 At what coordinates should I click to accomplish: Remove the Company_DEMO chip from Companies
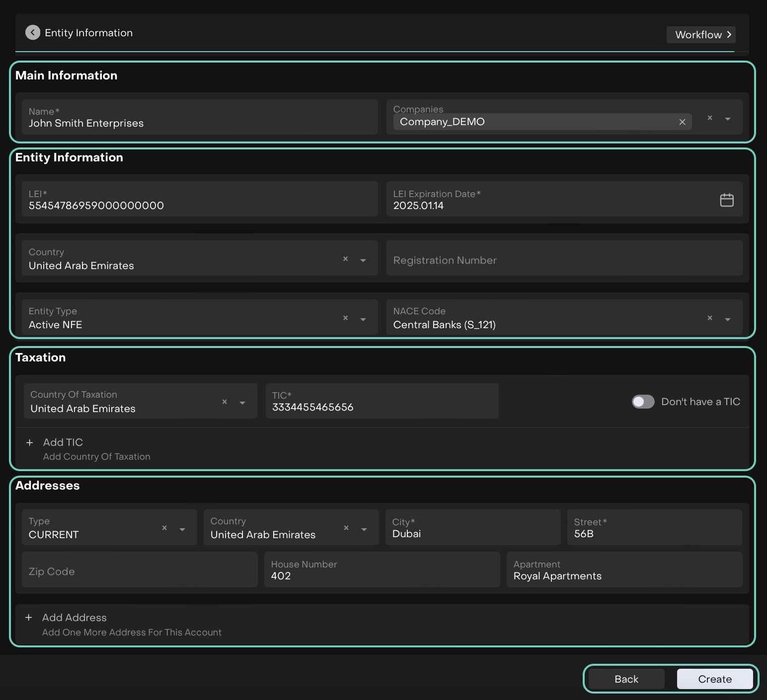coord(682,122)
